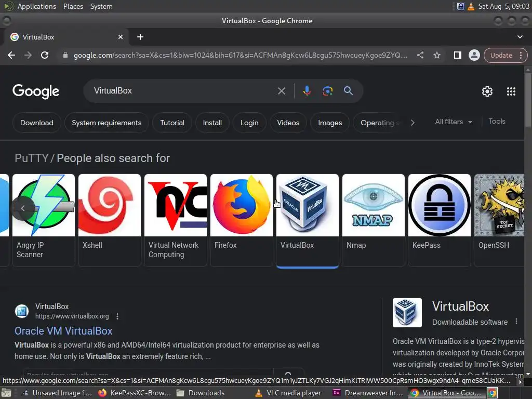Select the Login filter chip
The width and height of the screenshot is (532, 399).
pyautogui.click(x=249, y=123)
